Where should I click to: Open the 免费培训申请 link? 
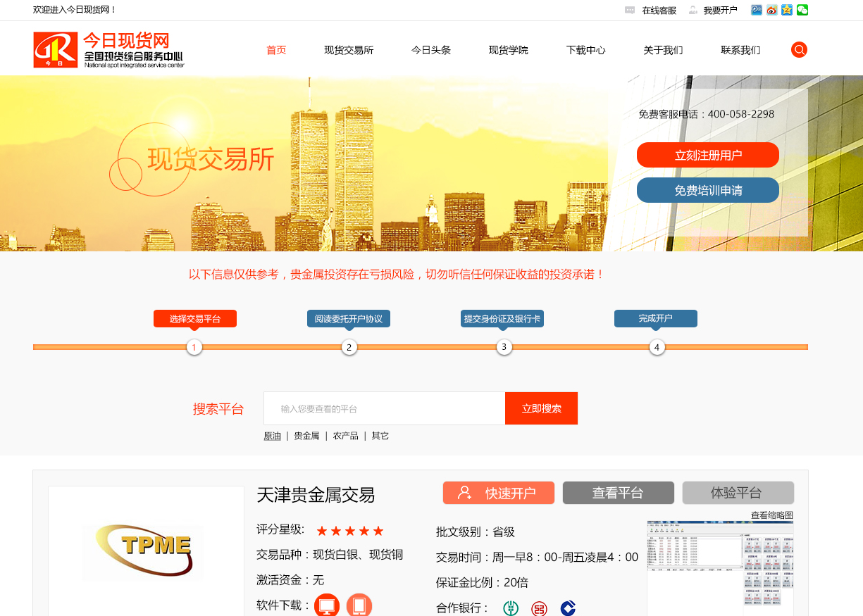[707, 190]
